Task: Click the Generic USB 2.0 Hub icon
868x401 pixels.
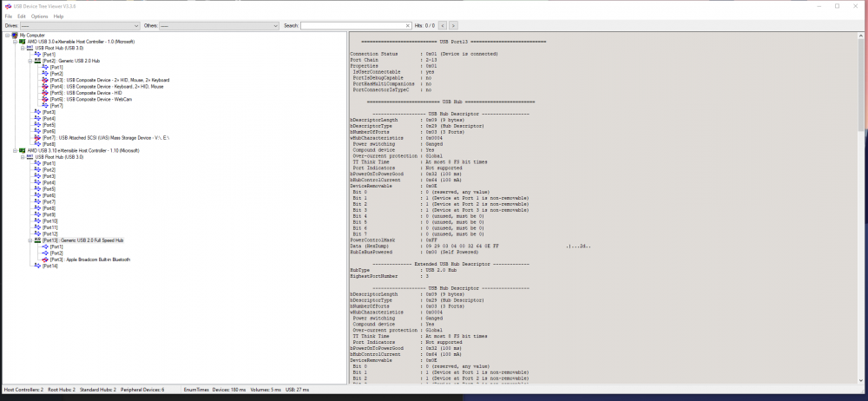Action: pos(37,61)
